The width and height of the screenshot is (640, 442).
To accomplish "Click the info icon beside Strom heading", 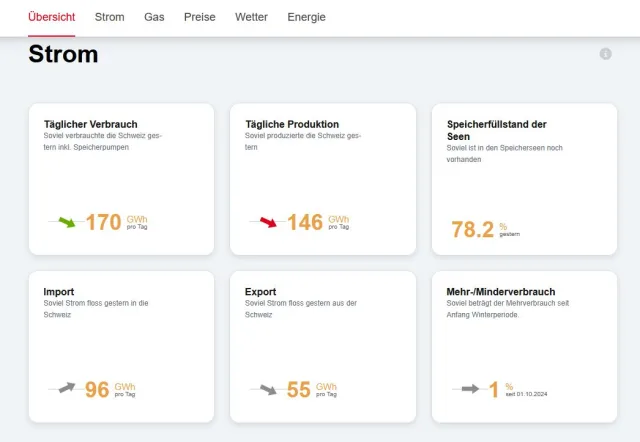I will pos(605,54).
